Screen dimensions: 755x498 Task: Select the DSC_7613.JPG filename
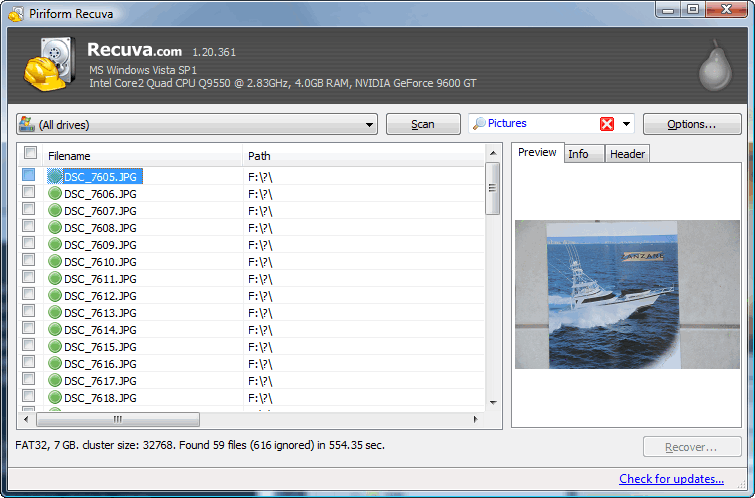click(100, 313)
